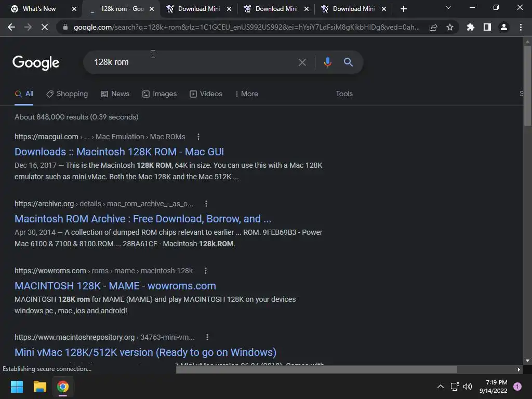Go to the Google logo homepage
This screenshot has height=399, width=532.
coord(36,63)
